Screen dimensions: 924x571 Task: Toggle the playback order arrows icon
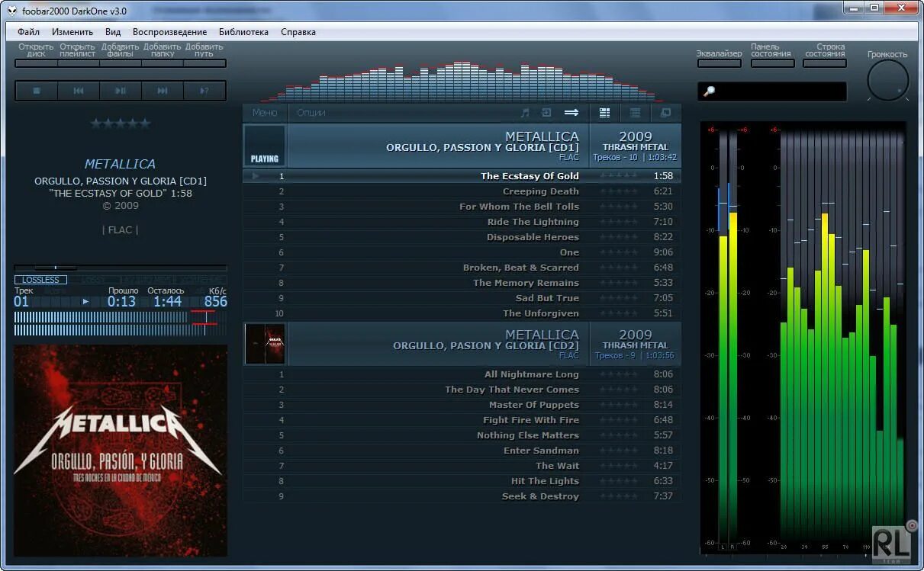point(571,113)
